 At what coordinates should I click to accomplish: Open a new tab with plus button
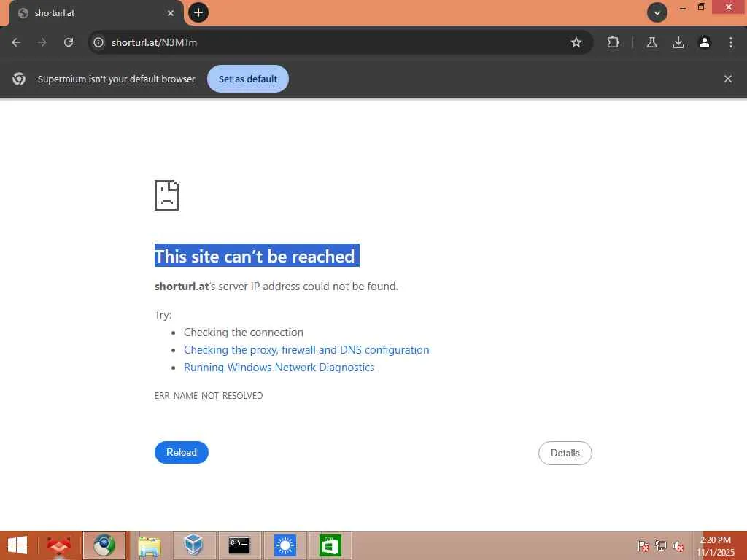(198, 12)
